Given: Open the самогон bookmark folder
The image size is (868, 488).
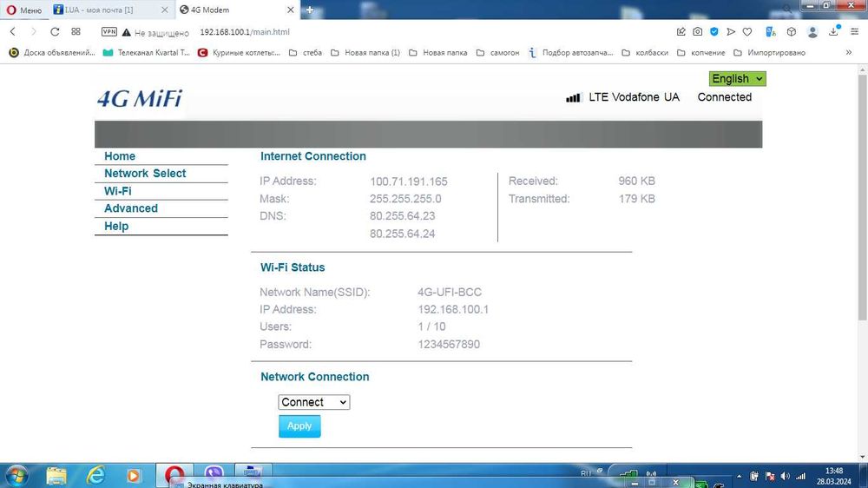Looking at the screenshot, I should point(497,53).
